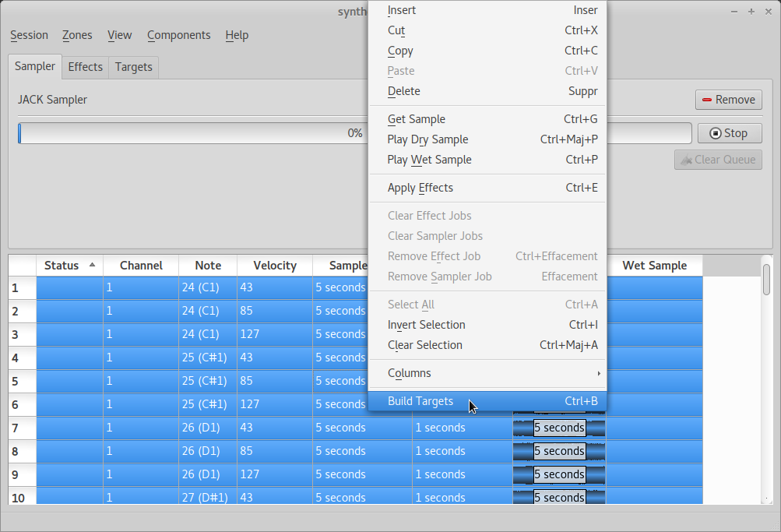The width and height of the screenshot is (781, 532).
Task: Sort by the Channel column header
Action: pyautogui.click(x=141, y=266)
